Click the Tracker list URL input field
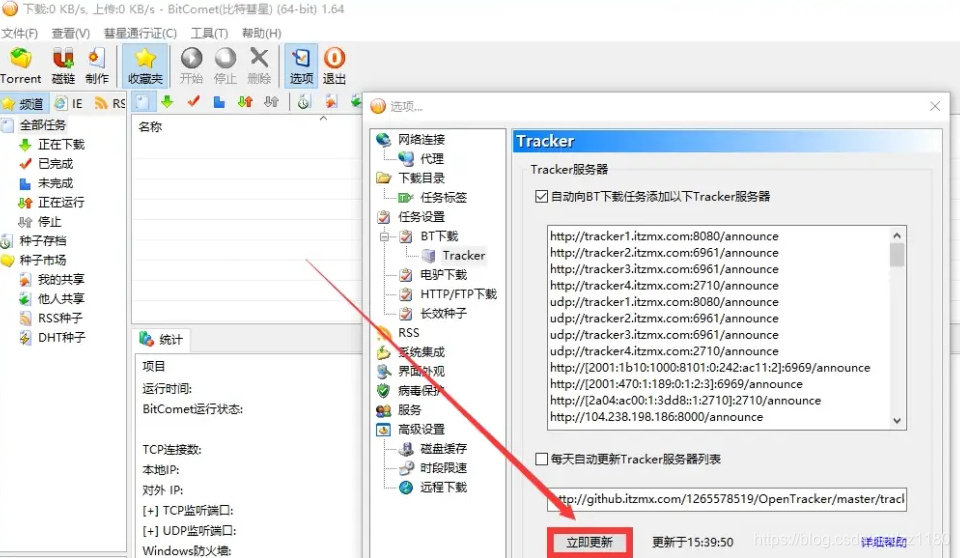This screenshot has height=558, width=960. click(x=727, y=499)
